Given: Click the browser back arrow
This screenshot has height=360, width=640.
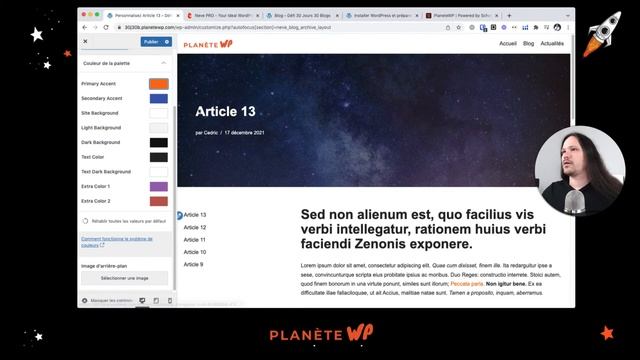Looking at the screenshot, I should [x=85, y=27].
